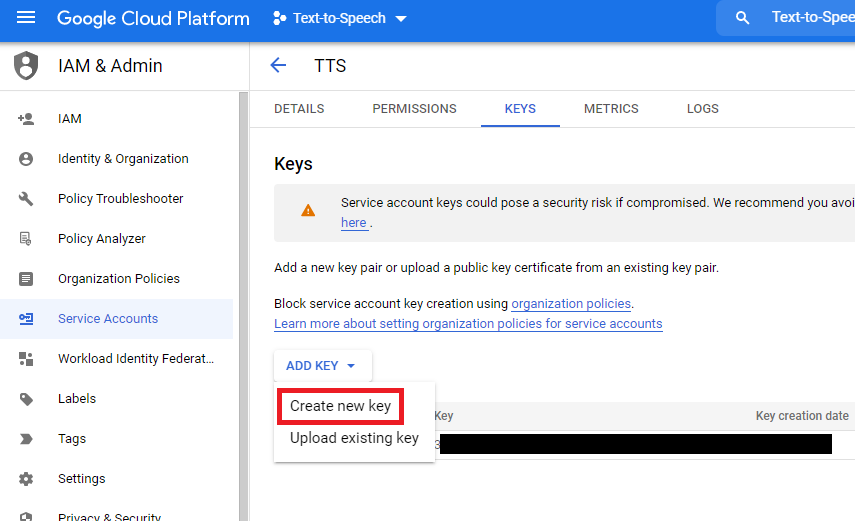The width and height of the screenshot is (855, 521).
Task: Click the Labels tag icon
Action: [26, 399]
